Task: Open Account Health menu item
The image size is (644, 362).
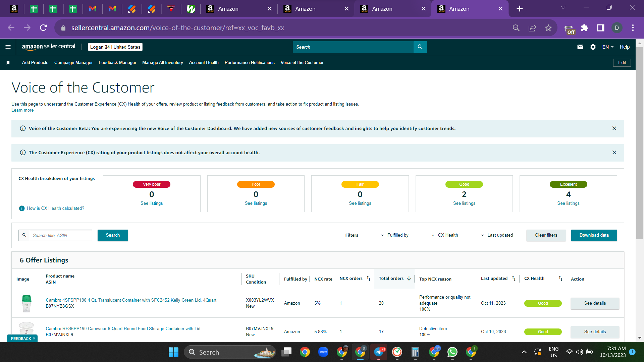Action: (x=204, y=63)
